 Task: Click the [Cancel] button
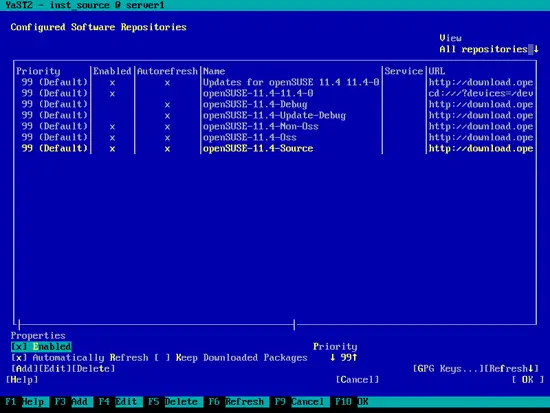click(x=357, y=380)
